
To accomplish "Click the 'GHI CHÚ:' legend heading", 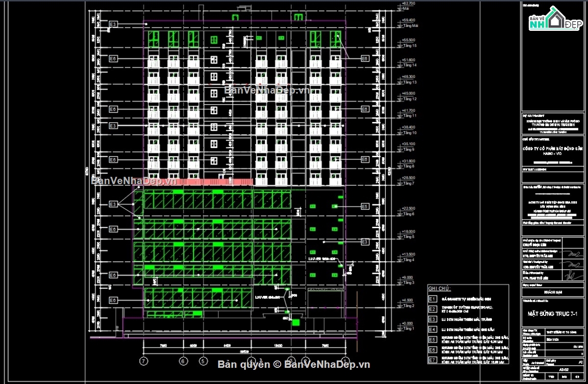I will click(440, 288).
